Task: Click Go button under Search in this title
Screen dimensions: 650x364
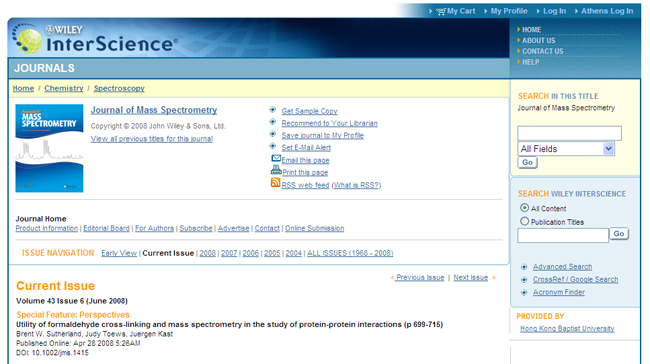Action: click(x=527, y=163)
